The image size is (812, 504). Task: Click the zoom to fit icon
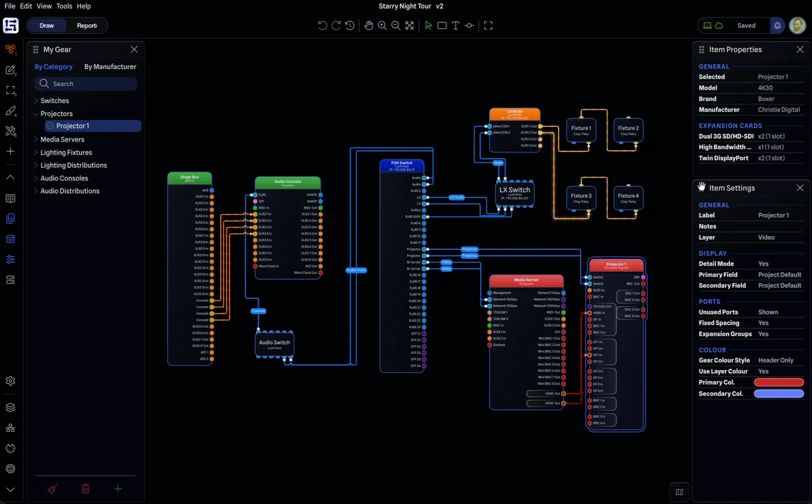coord(409,25)
